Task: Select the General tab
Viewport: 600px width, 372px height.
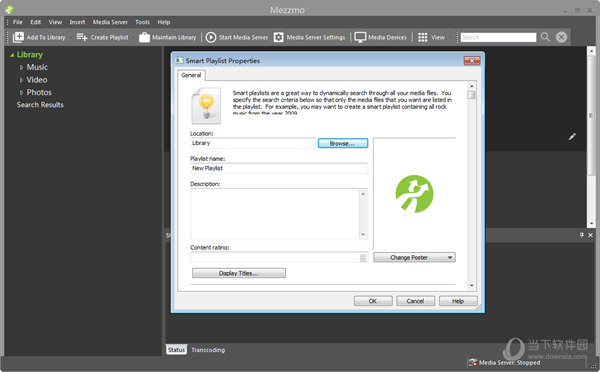Action: [x=191, y=75]
